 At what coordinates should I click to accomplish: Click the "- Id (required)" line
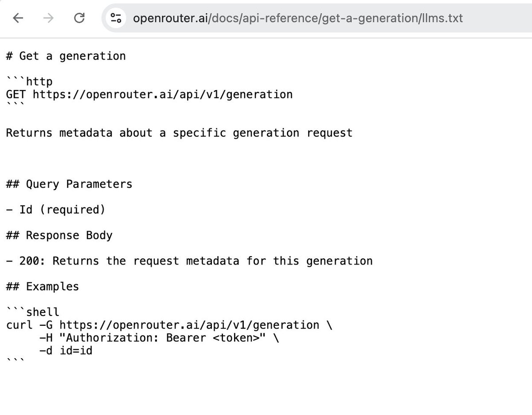[56, 209]
